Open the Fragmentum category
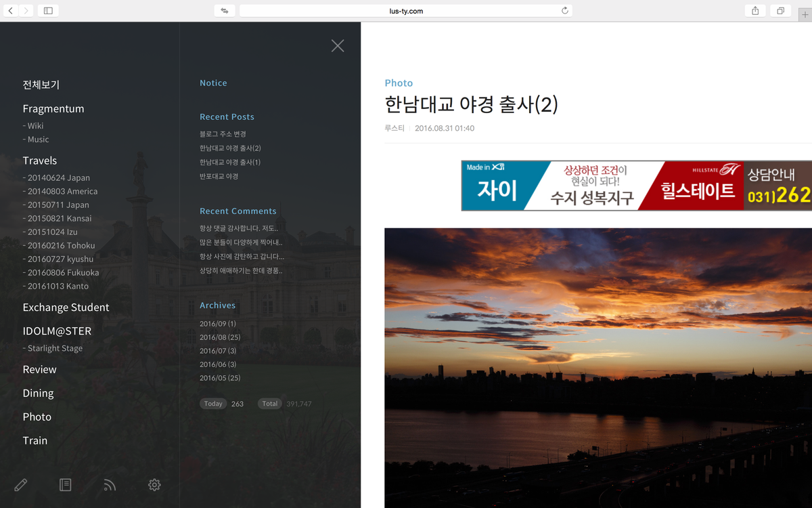 click(x=53, y=108)
